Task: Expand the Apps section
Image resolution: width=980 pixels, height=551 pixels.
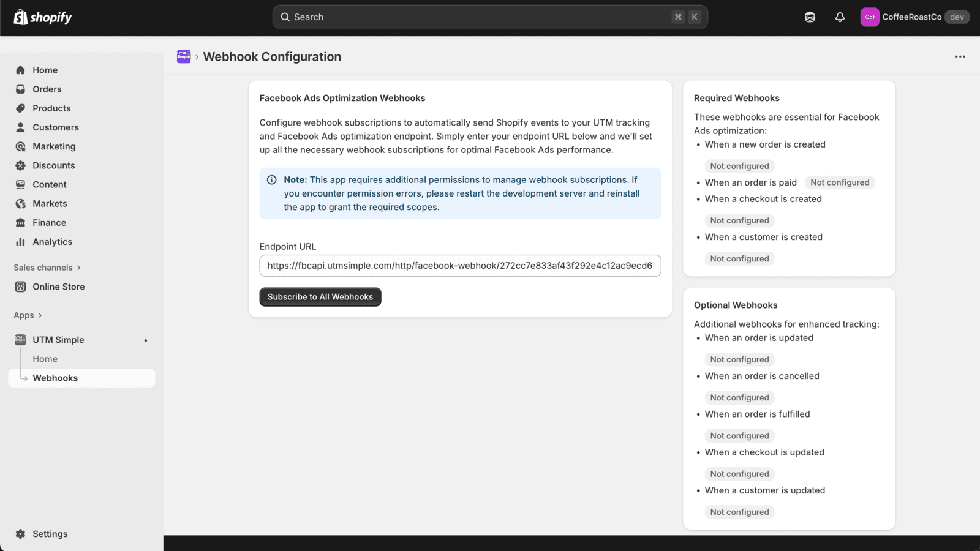Action: 28,315
